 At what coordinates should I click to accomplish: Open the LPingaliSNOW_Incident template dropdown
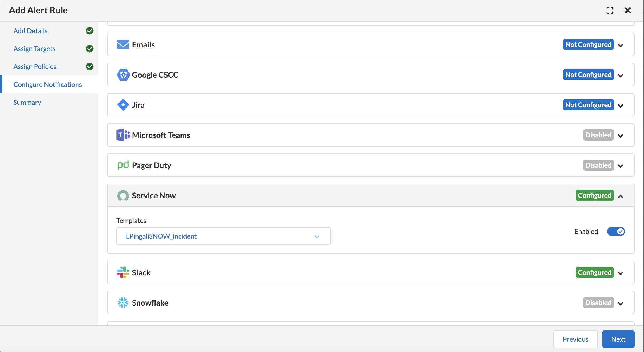317,236
